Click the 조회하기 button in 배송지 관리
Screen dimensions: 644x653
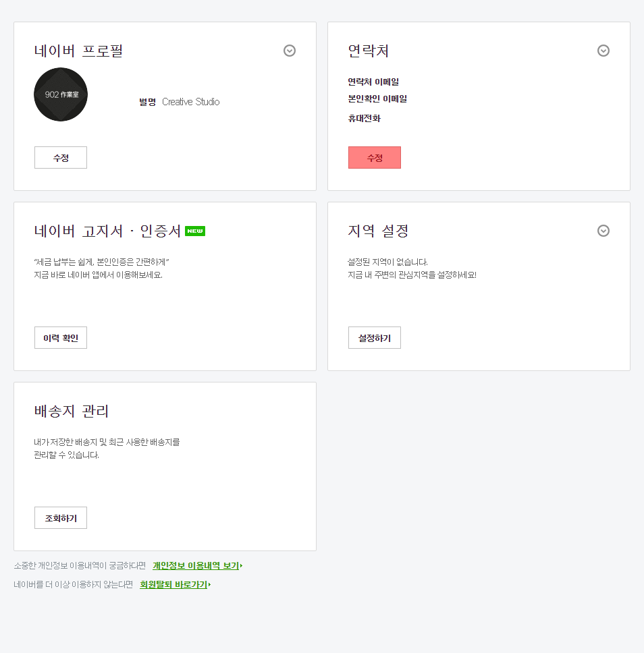[x=60, y=517]
